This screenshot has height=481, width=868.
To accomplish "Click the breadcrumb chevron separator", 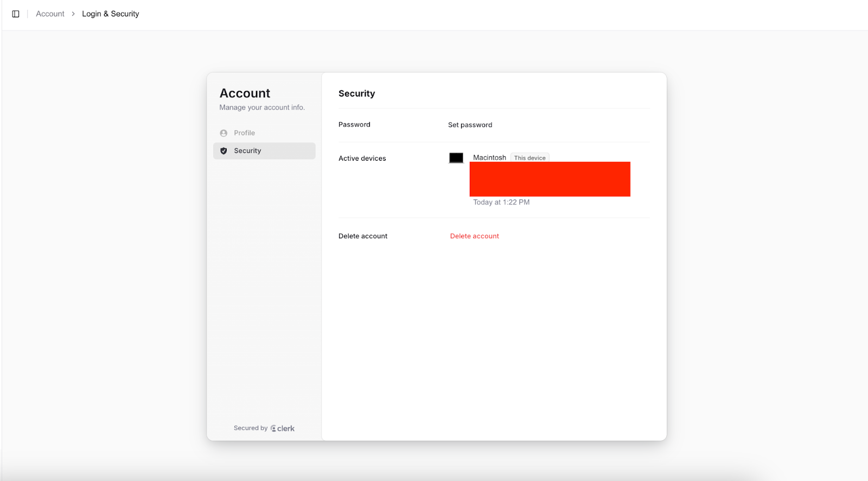I will (73, 14).
